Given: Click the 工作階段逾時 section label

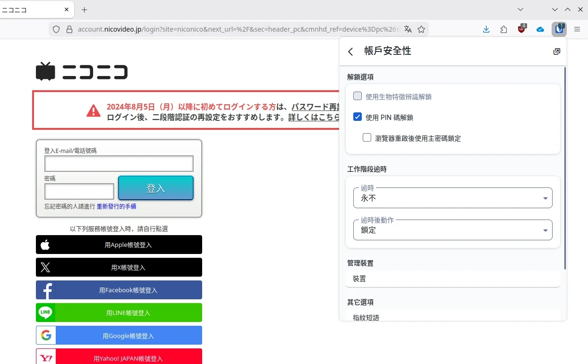Looking at the screenshot, I should coord(367,169).
